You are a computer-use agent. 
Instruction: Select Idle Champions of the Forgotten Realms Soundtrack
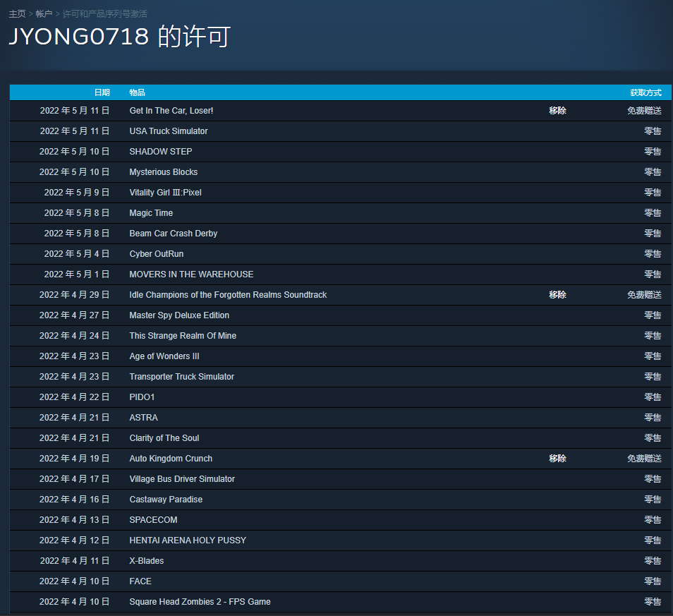(x=228, y=295)
